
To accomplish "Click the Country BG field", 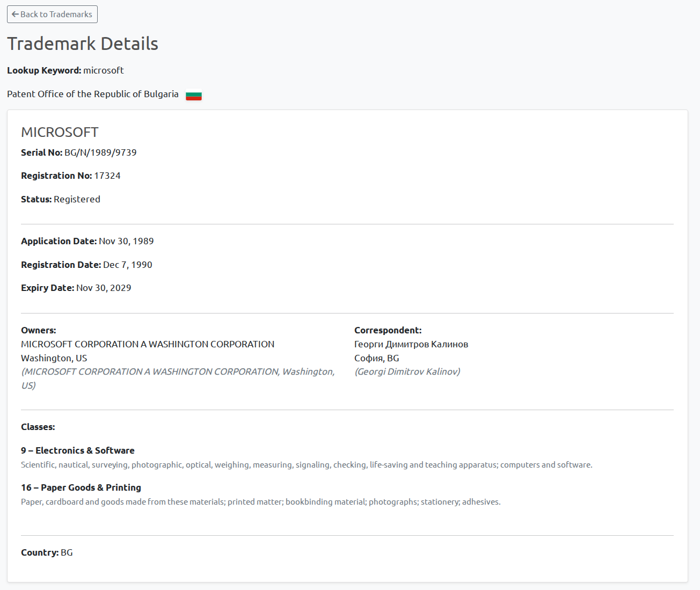I will click(47, 552).
